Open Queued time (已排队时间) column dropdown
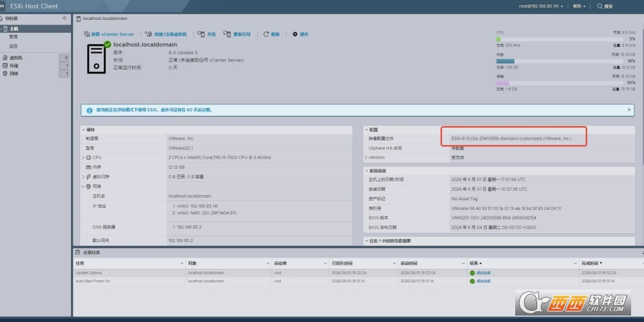 pyautogui.click(x=394, y=263)
